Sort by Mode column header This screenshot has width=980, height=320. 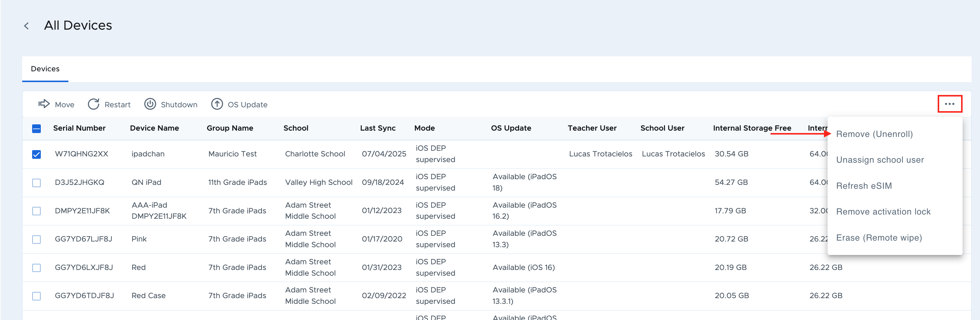(x=424, y=128)
